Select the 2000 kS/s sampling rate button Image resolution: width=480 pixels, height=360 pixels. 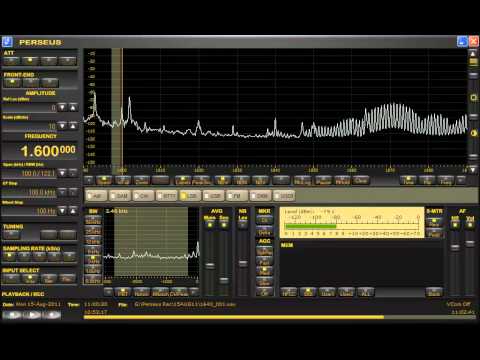(69, 256)
